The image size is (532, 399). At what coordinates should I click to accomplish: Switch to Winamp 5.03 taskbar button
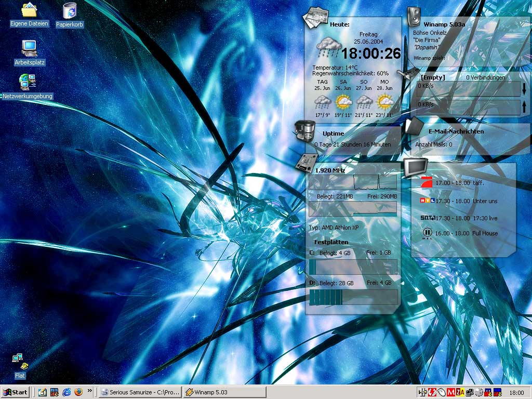224,392
